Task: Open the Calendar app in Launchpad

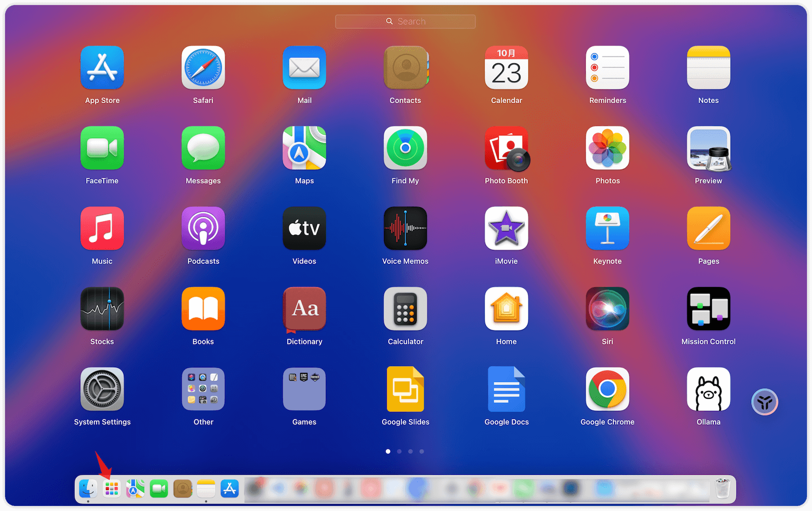Action: pyautogui.click(x=506, y=68)
